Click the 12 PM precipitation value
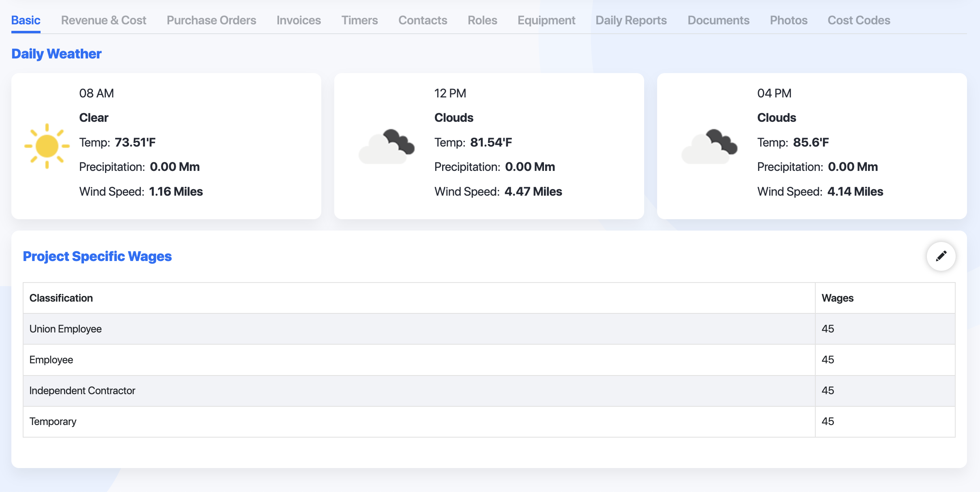980x492 pixels. click(x=530, y=167)
